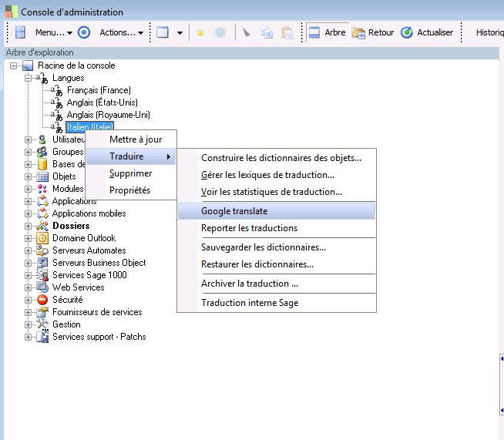Click the paste clipboard icon

point(287,33)
